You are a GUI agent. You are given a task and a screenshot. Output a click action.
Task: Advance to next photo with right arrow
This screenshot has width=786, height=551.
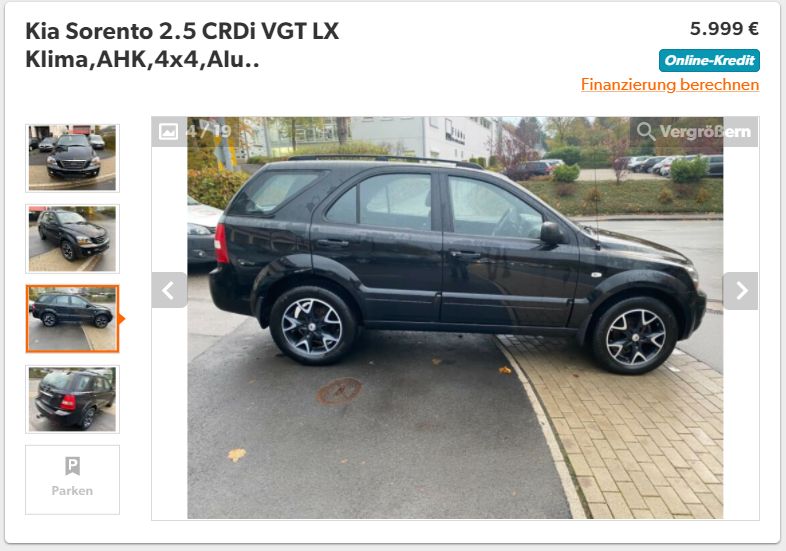click(x=740, y=291)
